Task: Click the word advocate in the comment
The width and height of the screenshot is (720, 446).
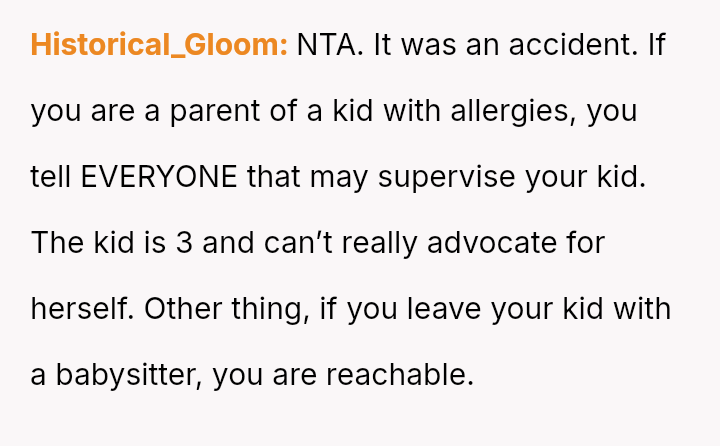Action: [x=487, y=243]
